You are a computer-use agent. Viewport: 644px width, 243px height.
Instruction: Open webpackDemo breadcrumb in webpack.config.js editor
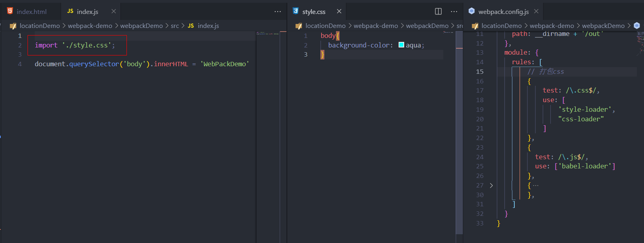click(x=603, y=26)
